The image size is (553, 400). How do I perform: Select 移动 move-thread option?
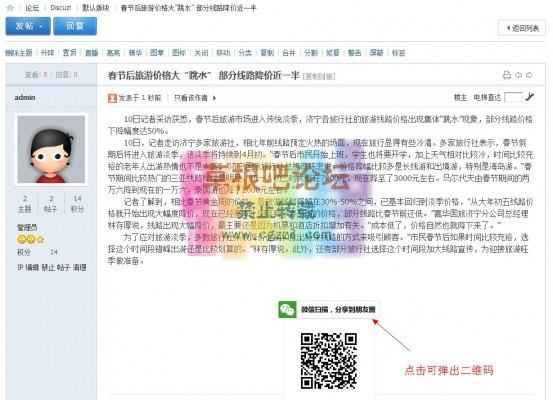(223, 53)
